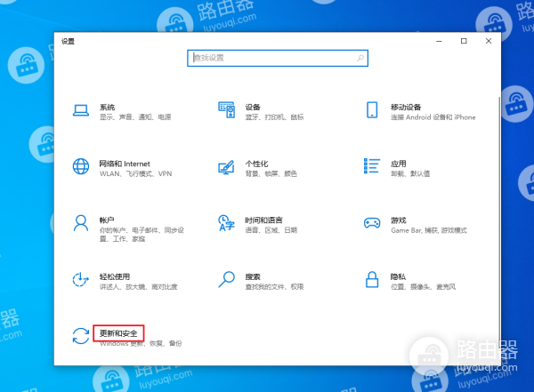This screenshot has width=534, height=392.
Task: Click the 游戏 category title
Action: coord(398,220)
